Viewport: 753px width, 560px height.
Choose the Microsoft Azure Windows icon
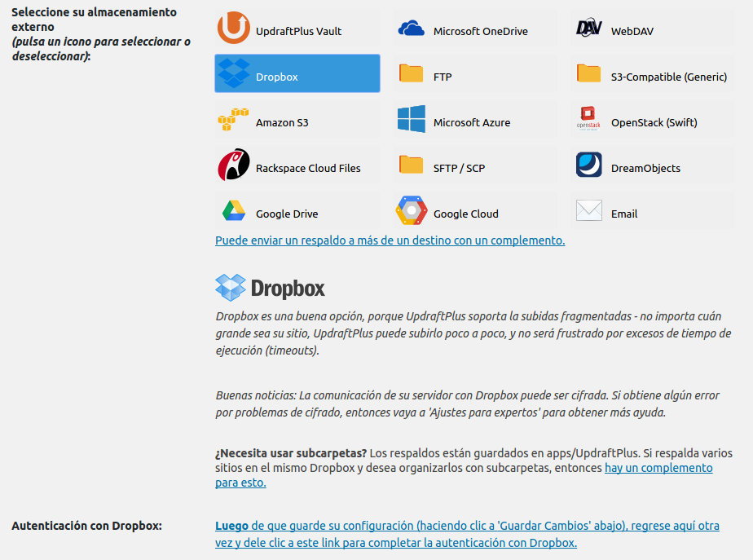click(412, 119)
